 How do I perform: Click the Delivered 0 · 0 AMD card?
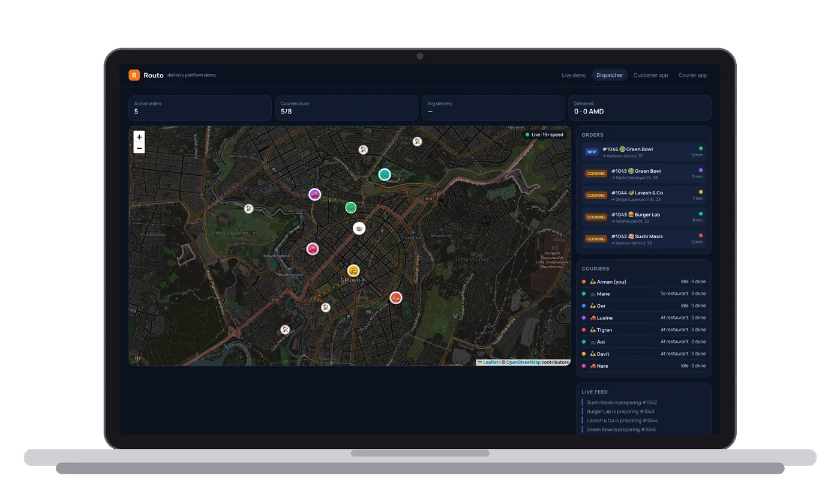[640, 108]
